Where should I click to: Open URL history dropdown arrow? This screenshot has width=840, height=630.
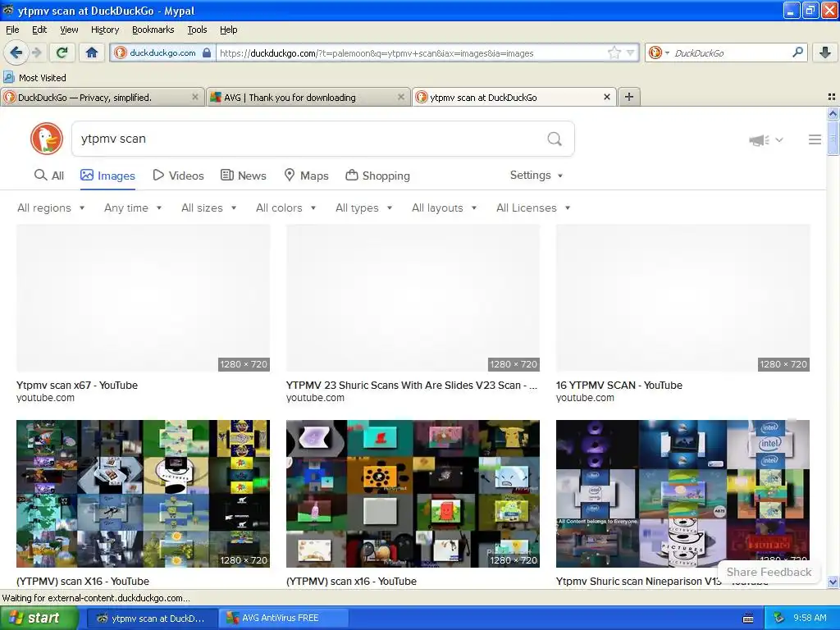pyautogui.click(x=631, y=52)
